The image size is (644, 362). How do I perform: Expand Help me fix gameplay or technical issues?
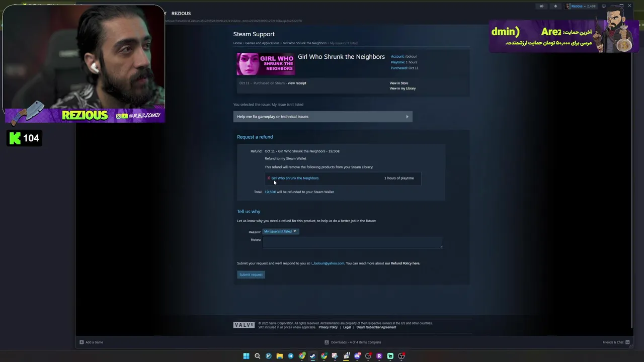pos(323,117)
